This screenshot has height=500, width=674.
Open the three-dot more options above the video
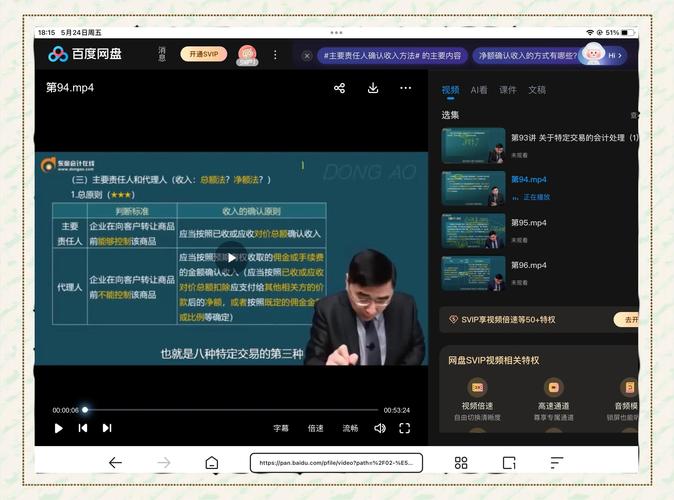tap(406, 88)
